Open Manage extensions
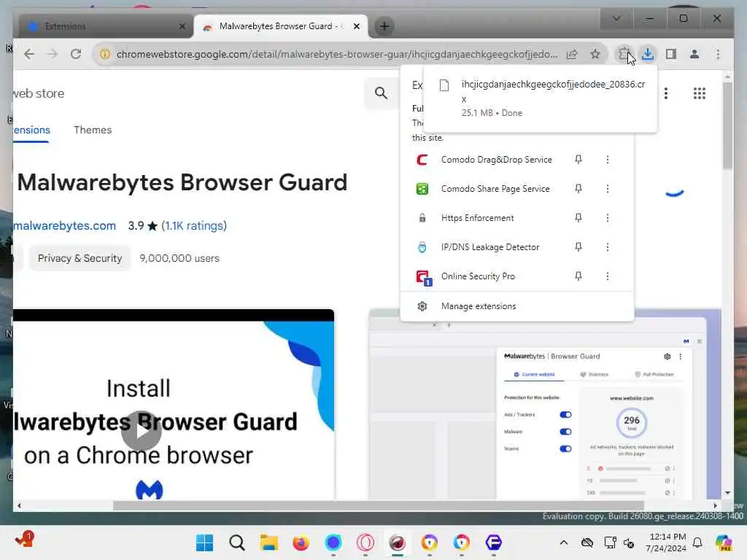747x560 pixels. click(x=517, y=306)
